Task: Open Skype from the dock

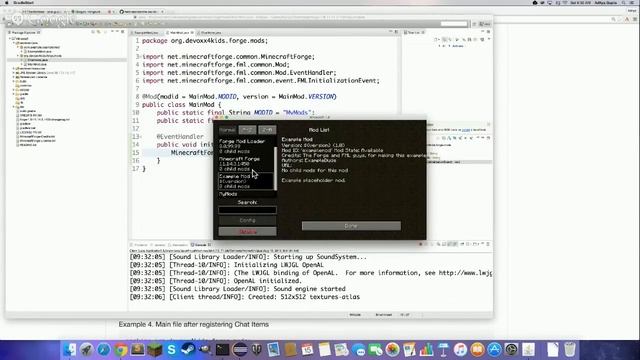Action: pyautogui.click(x=171, y=350)
